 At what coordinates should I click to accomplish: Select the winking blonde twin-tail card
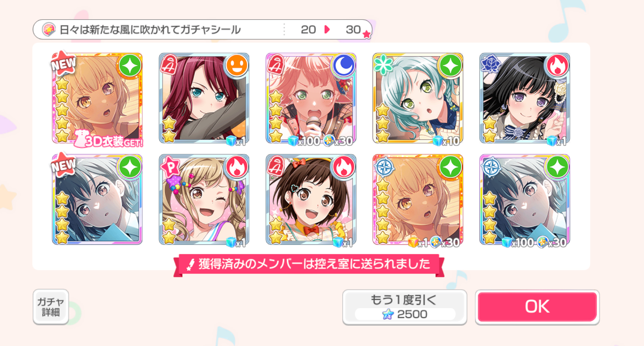[204, 200]
